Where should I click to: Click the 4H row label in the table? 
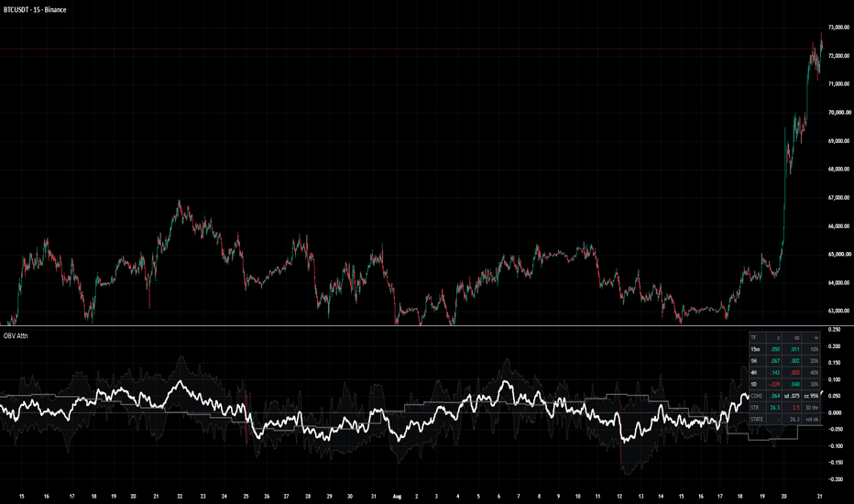point(755,373)
